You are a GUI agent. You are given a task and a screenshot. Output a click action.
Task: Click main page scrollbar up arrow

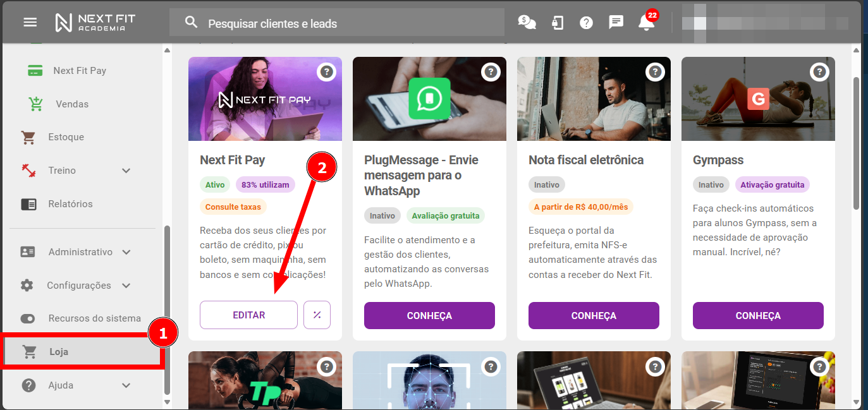857,50
